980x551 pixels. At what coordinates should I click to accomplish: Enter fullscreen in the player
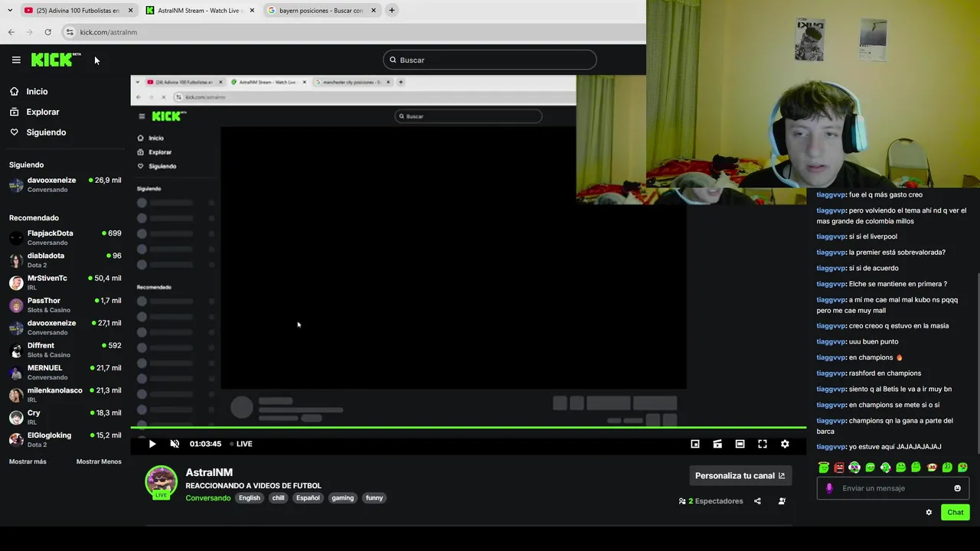point(763,444)
